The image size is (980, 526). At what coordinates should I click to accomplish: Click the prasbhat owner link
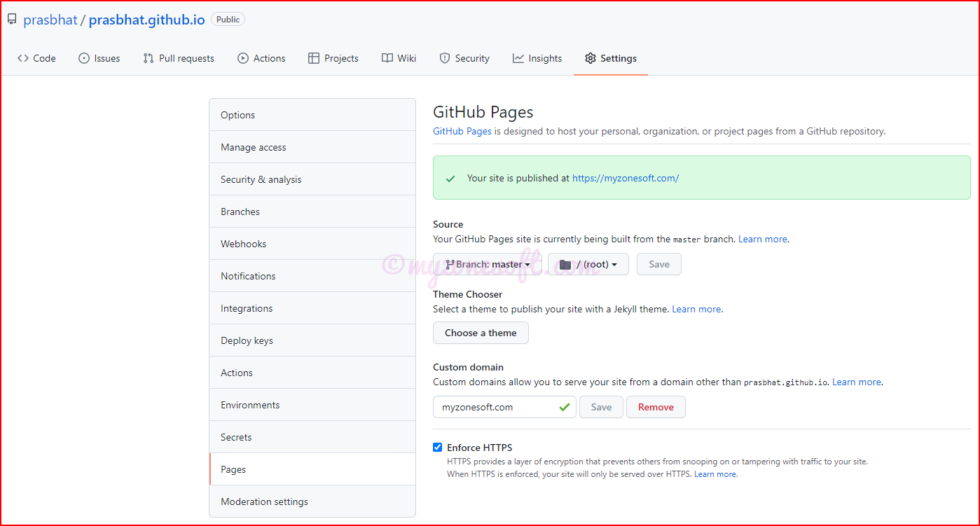50,20
